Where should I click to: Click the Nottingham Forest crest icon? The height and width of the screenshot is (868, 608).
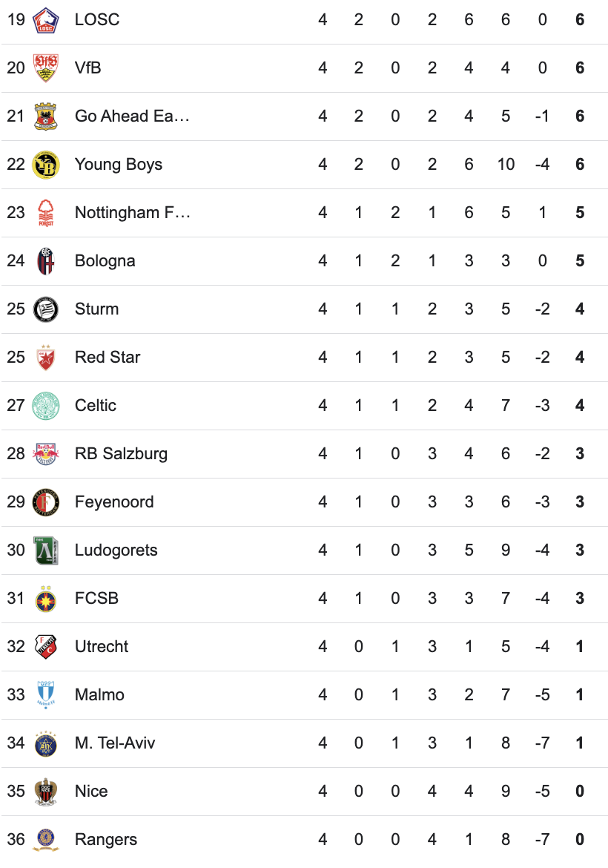coord(46,213)
